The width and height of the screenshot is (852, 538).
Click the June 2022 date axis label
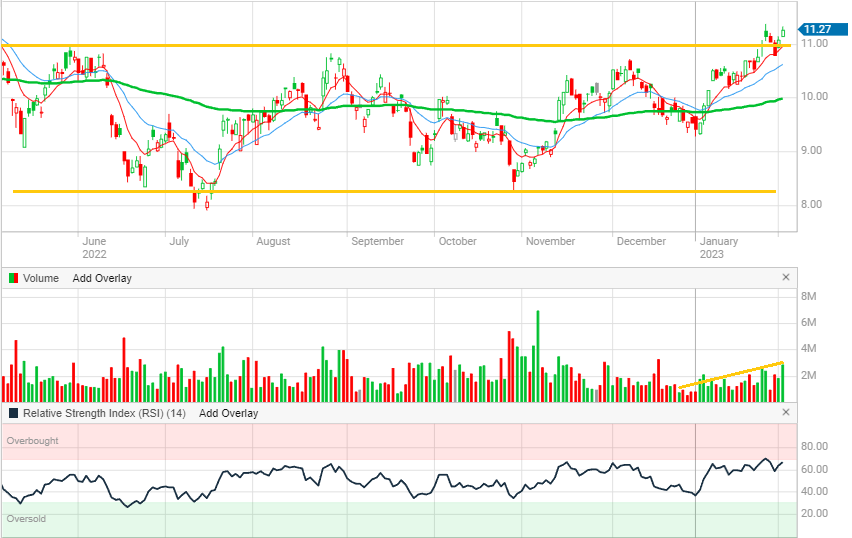93,247
